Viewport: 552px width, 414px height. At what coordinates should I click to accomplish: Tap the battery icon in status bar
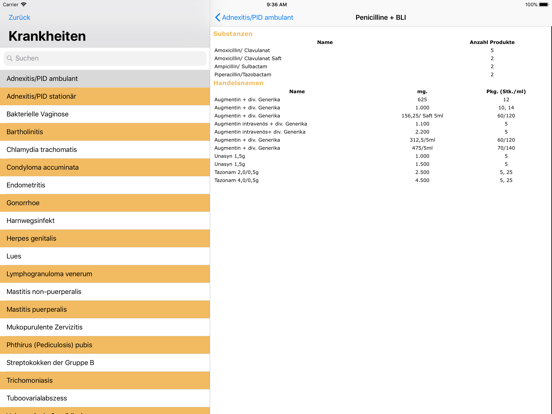tap(544, 5)
